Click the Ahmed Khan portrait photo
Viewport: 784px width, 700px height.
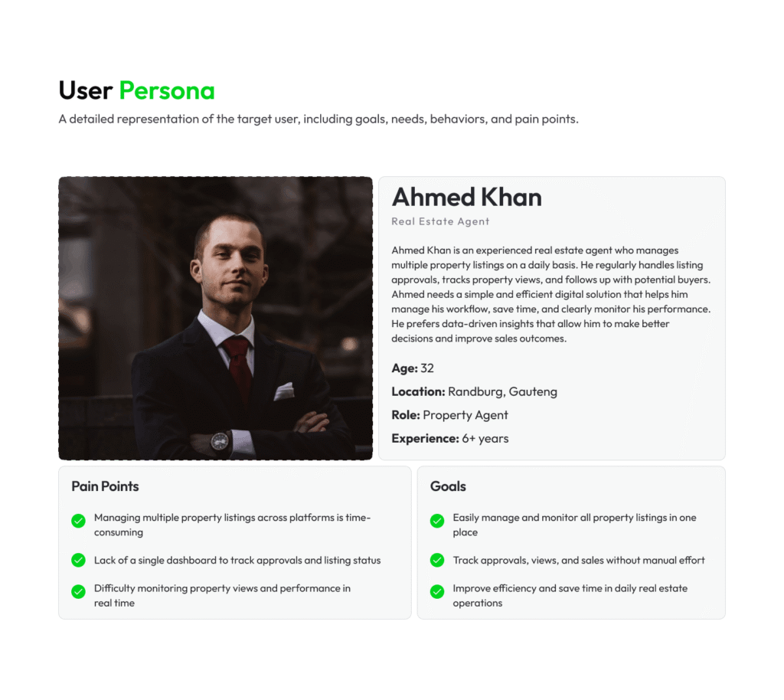[215, 318]
